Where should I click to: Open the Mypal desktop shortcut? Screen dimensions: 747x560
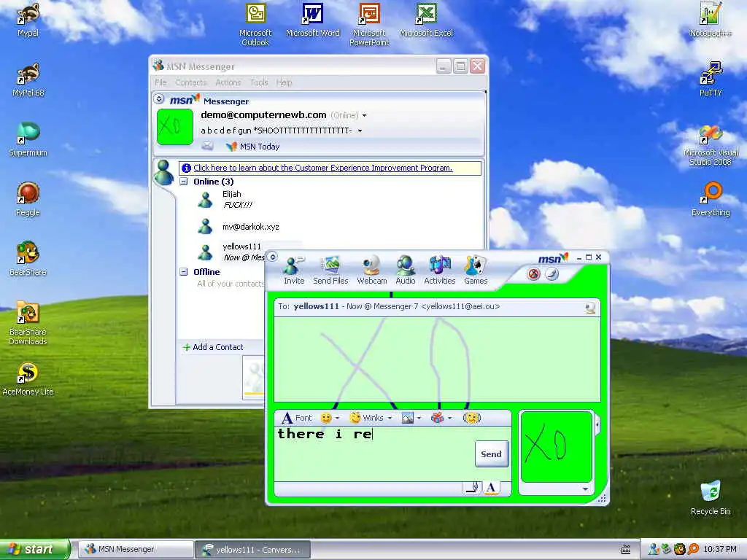click(28, 20)
